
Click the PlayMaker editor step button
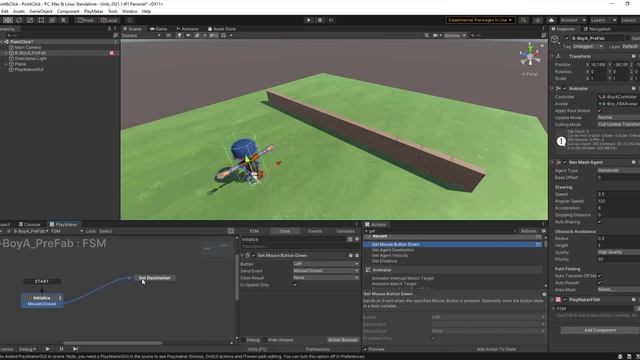(75, 349)
